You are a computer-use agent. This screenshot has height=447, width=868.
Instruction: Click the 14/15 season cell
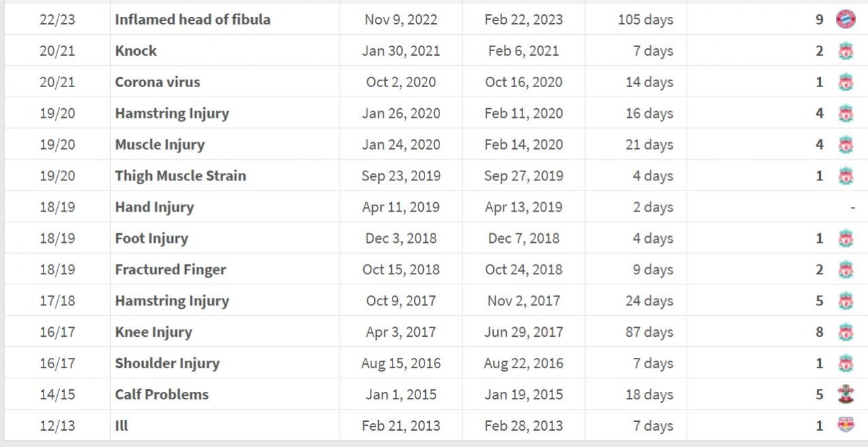click(x=57, y=395)
